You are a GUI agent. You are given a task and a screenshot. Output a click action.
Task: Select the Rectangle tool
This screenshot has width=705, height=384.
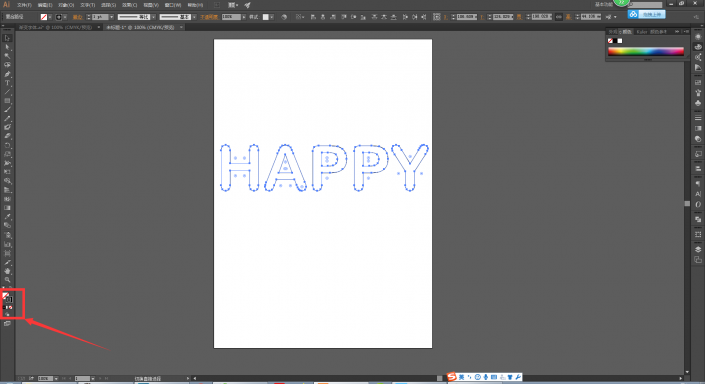pyautogui.click(x=7, y=101)
